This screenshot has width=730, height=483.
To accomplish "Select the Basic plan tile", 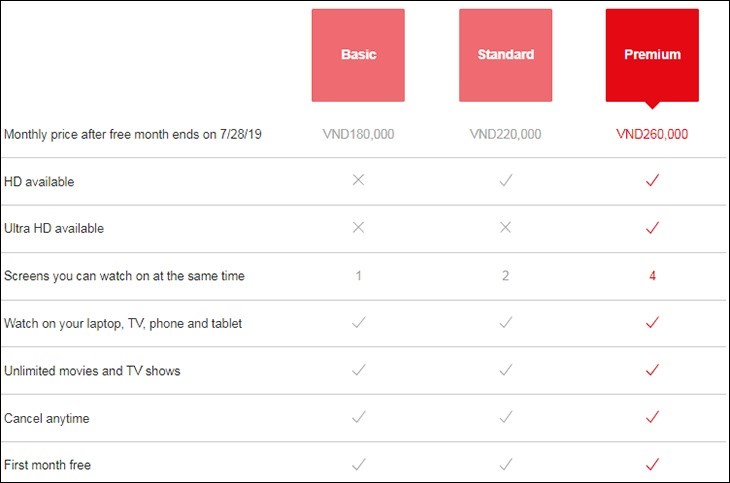I will pyautogui.click(x=358, y=55).
